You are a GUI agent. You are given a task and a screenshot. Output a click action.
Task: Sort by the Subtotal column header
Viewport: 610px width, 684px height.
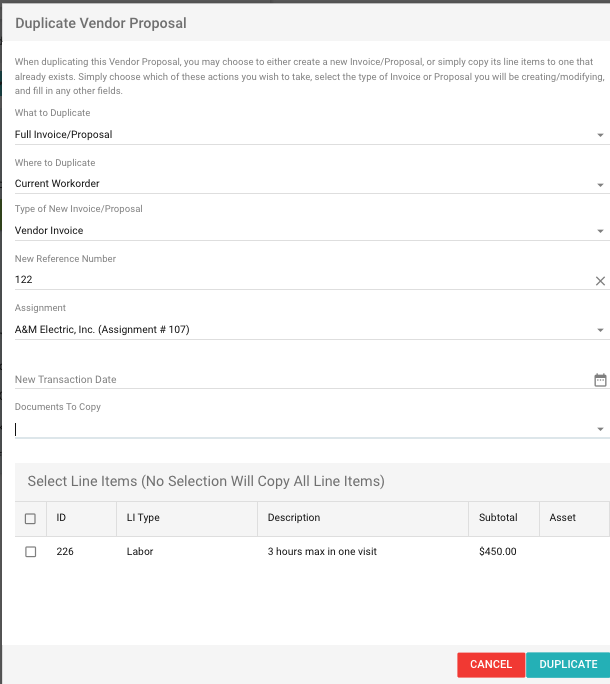(498, 517)
